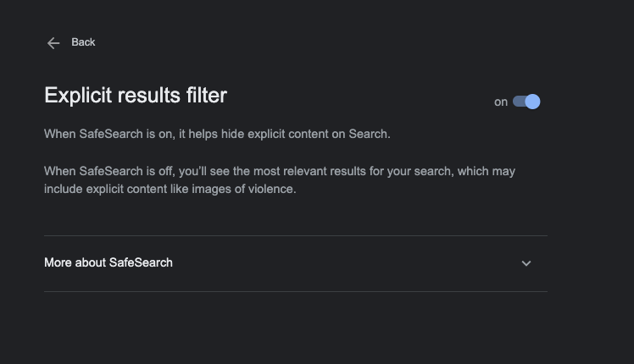634x364 pixels.
Task: Expand the More about SafeSearch chevron
Action: [x=526, y=263]
